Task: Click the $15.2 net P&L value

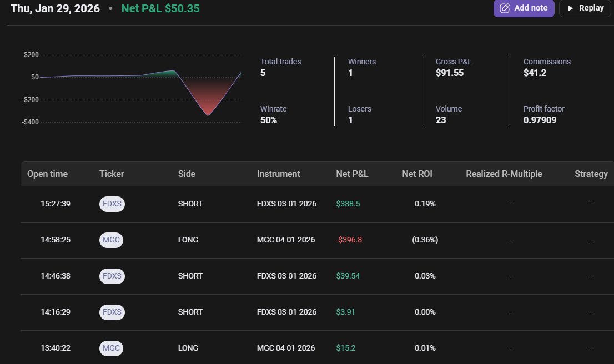Action: (346, 348)
